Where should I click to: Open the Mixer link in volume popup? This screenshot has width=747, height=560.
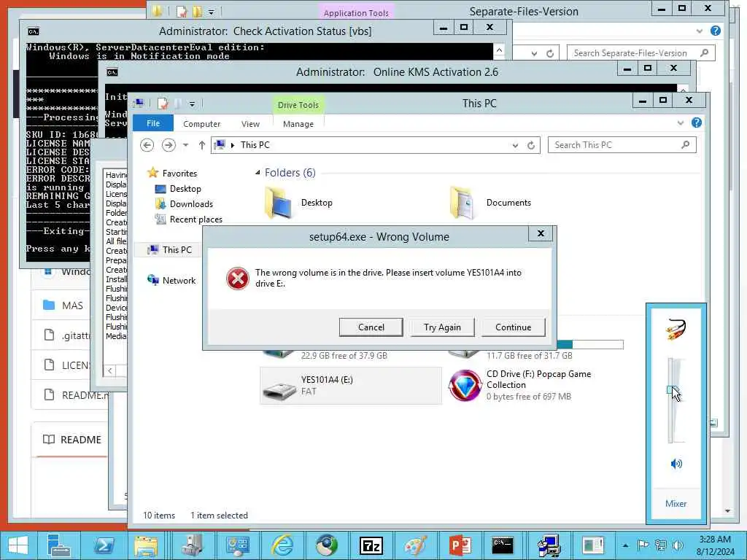(676, 503)
